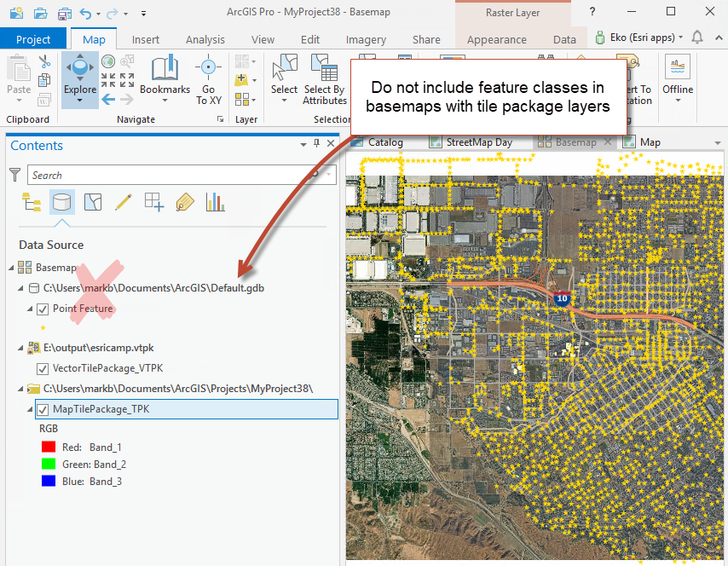Select List By Editing pencil view
Image resolution: width=728 pixels, height=566 pixels.
tap(124, 202)
